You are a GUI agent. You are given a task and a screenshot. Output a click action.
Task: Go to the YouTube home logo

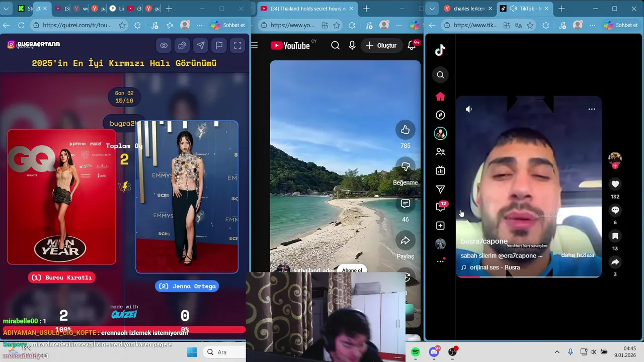[290, 45]
